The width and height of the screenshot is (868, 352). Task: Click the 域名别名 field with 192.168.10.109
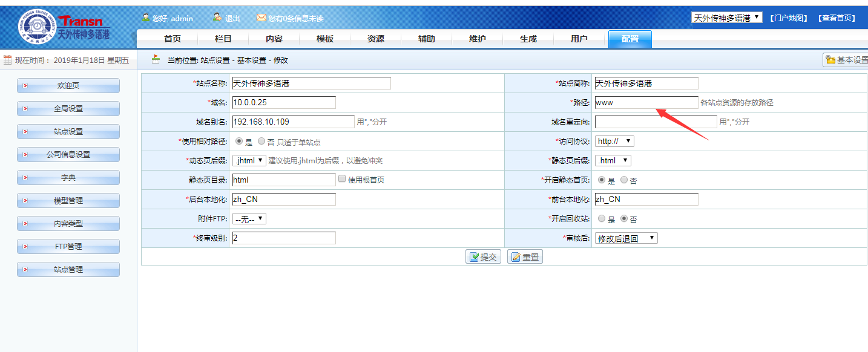pyautogui.click(x=294, y=122)
